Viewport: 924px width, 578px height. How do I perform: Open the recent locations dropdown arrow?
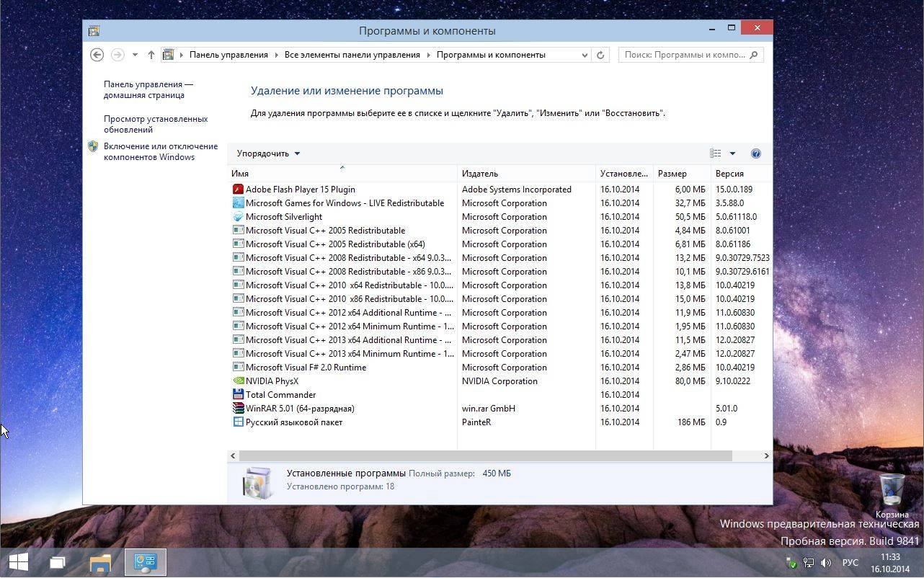pyautogui.click(x=135, y=55)
